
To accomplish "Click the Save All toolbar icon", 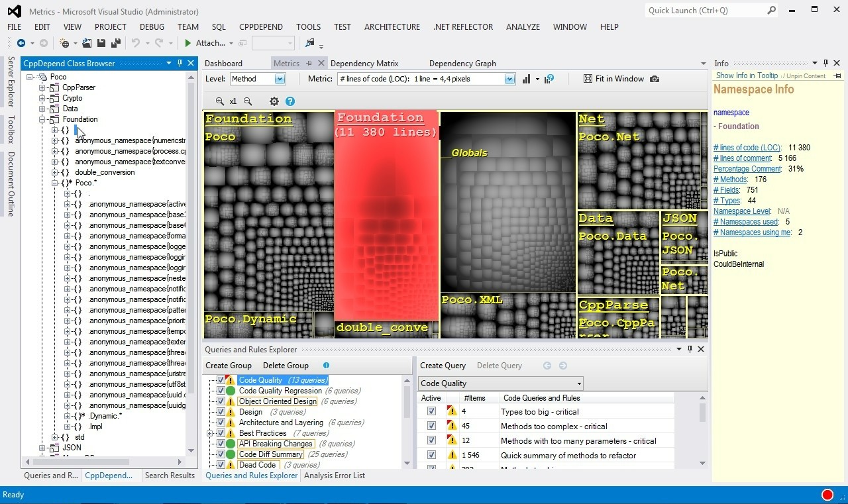I will pyautogui.click(x=116, y=43).
